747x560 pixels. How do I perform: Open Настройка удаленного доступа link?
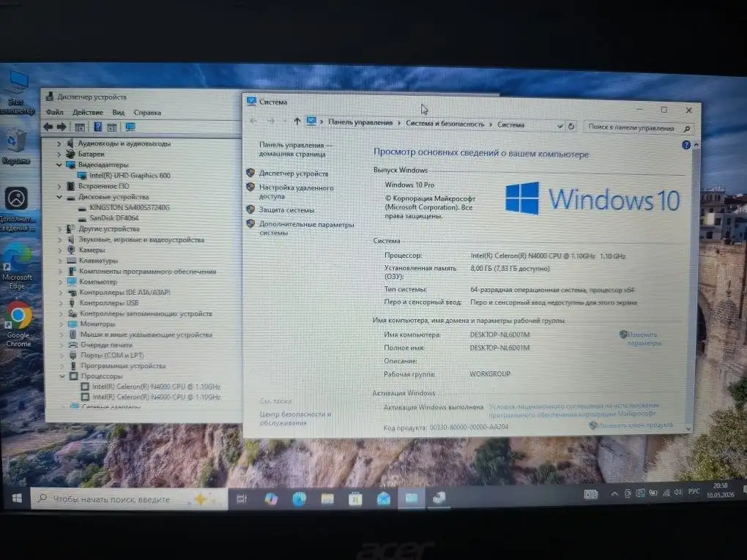[x=296, y=192]
